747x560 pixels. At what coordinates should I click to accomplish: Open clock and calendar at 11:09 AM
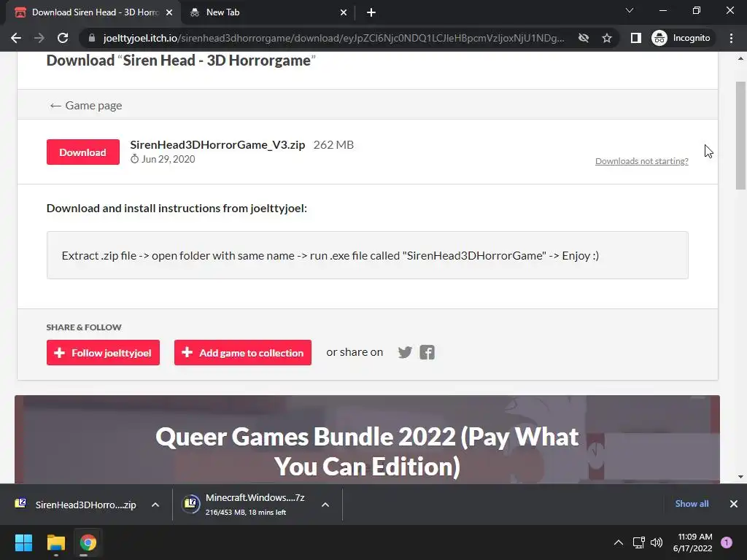[x=692, y=542]
